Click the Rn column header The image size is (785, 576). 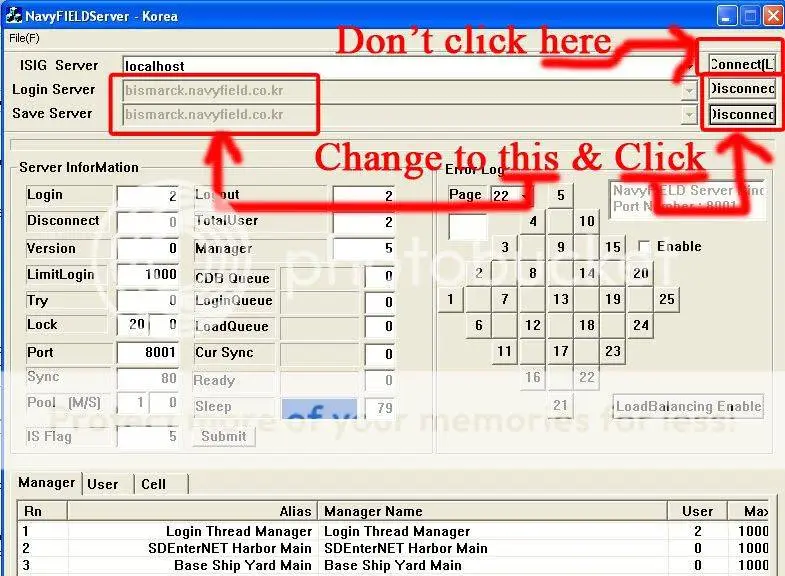[43, 511]
